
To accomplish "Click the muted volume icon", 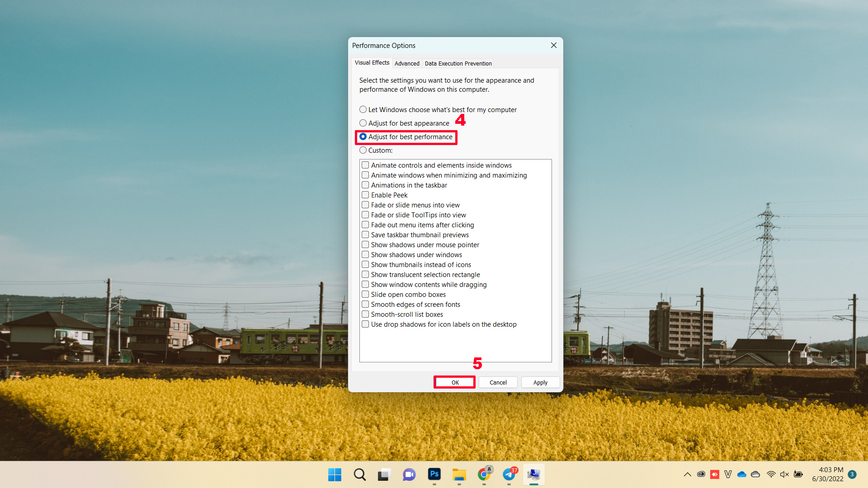I will point(784,474).
